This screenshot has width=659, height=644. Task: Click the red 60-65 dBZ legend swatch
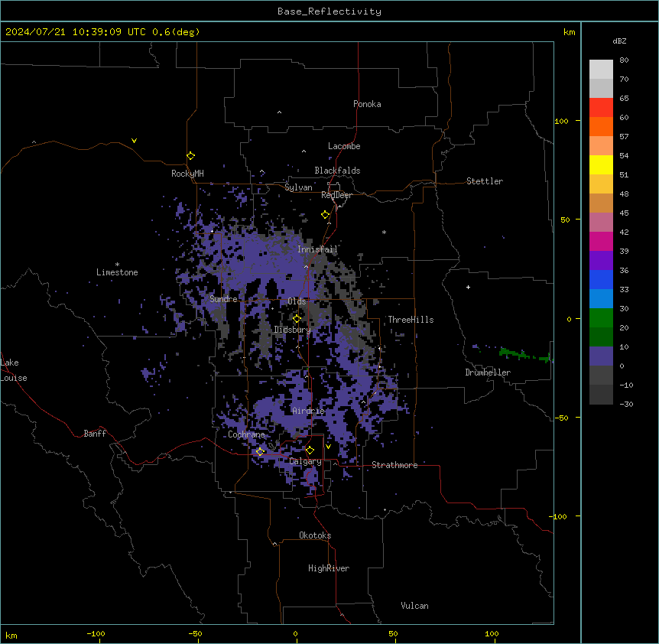pos(601,108)
